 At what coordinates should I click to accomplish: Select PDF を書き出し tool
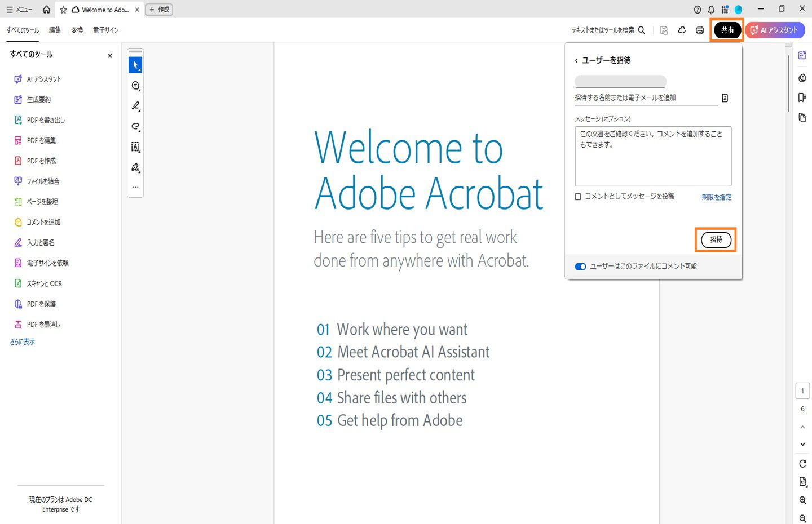point(39,120)
